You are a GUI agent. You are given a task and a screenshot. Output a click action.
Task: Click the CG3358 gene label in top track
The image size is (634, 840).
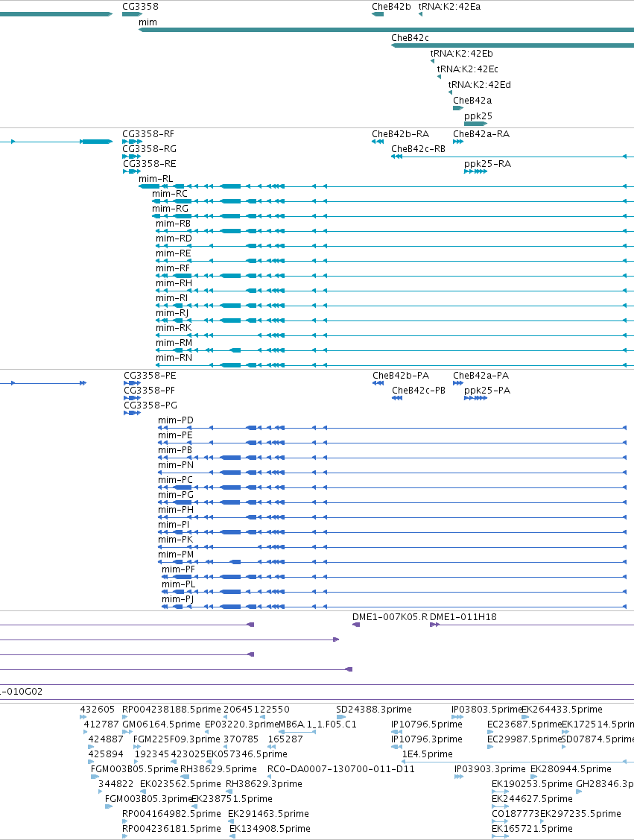pos(140,7)
